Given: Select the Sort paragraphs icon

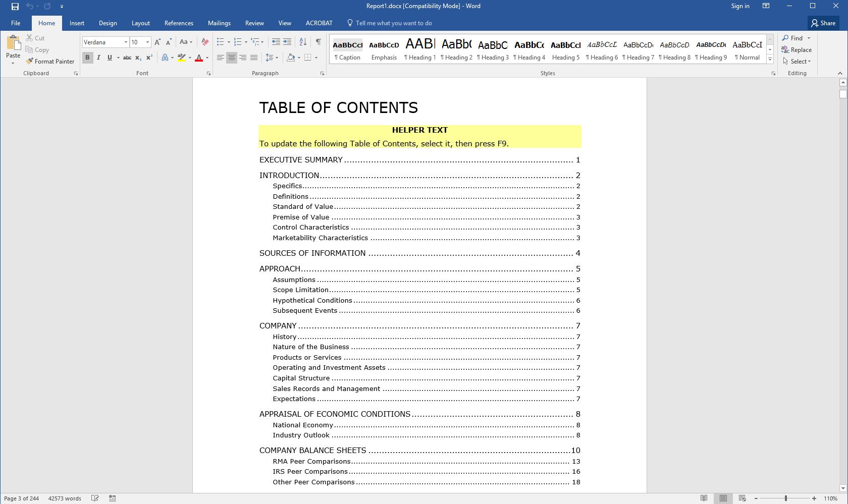Looking at the screenshot, I should [x=303, y=42].
